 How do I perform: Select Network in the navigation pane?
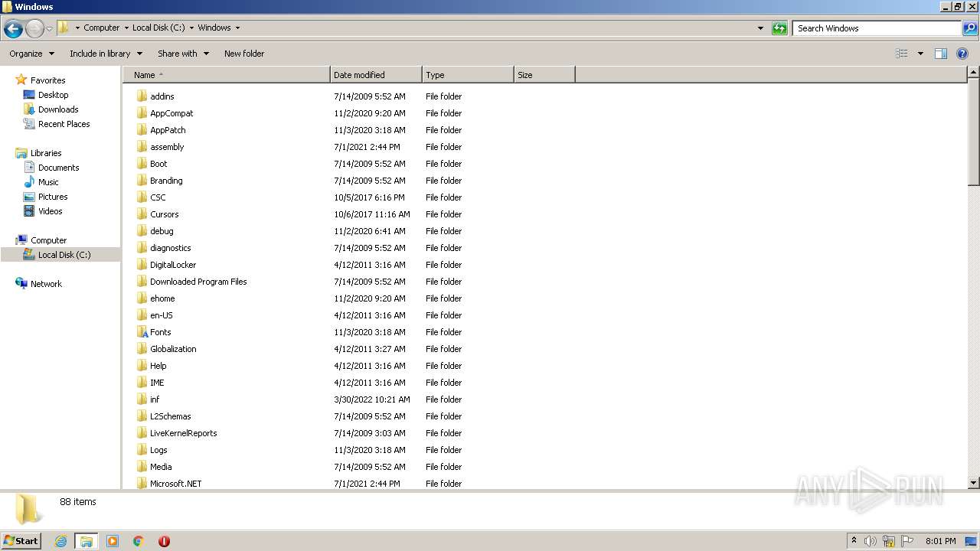click(x=46, y=284)
